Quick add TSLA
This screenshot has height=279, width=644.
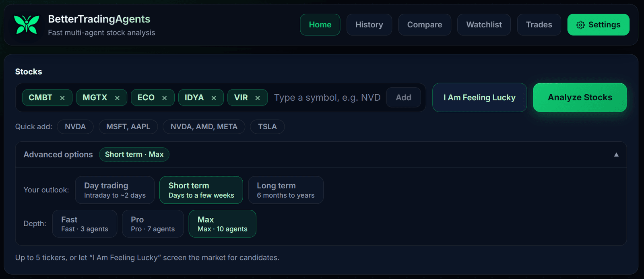pyautogui.click(x=267, y=126)
